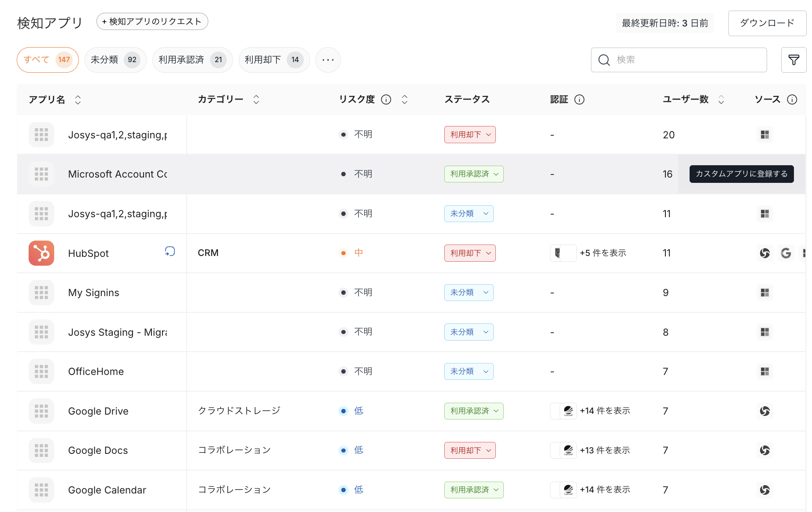Sort the table by ユーザー数
Image resolution: width=812 pixels, height=512 pixels.
[x=721, y=100]
